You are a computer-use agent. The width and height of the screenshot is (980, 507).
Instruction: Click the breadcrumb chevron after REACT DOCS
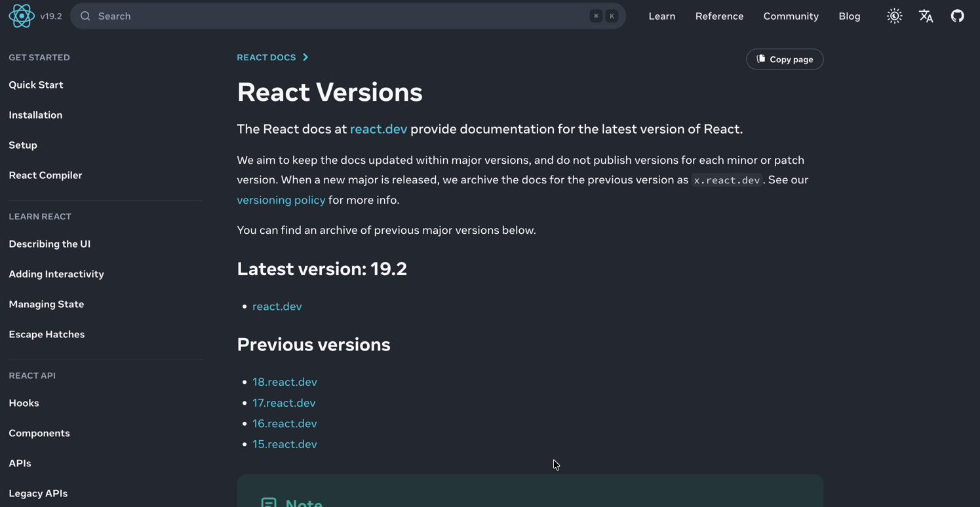pos(305,58)
